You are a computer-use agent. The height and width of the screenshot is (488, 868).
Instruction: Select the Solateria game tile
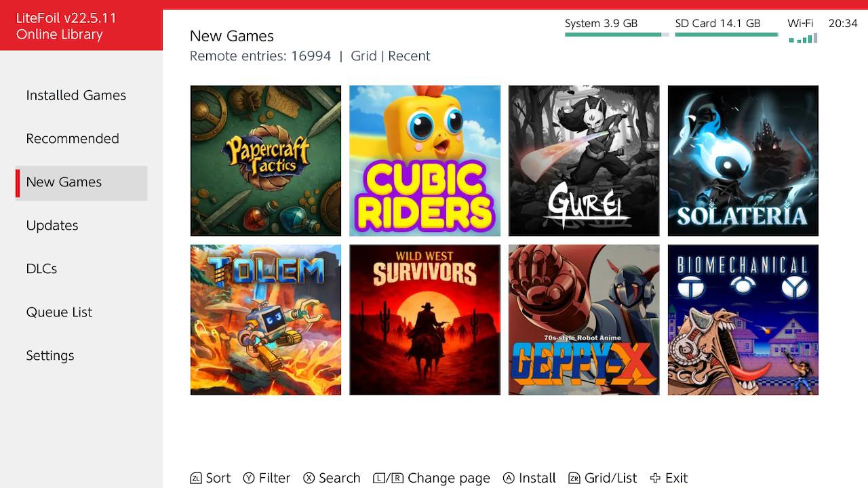point(743,161)
